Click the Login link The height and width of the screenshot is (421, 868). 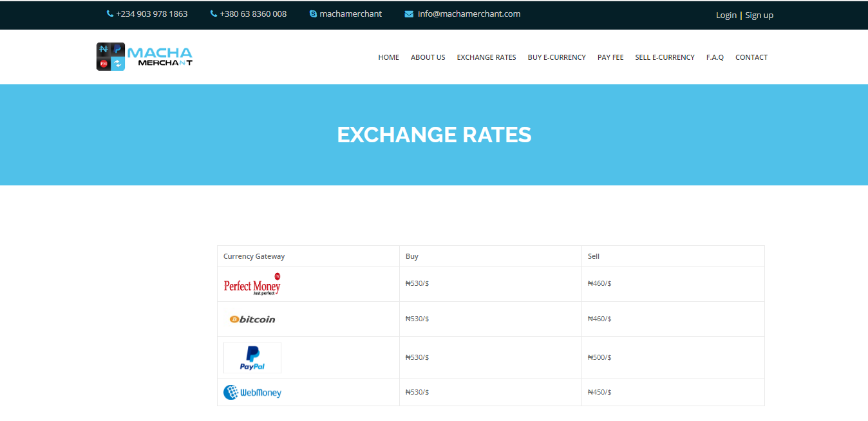click(x=726, y=15)
